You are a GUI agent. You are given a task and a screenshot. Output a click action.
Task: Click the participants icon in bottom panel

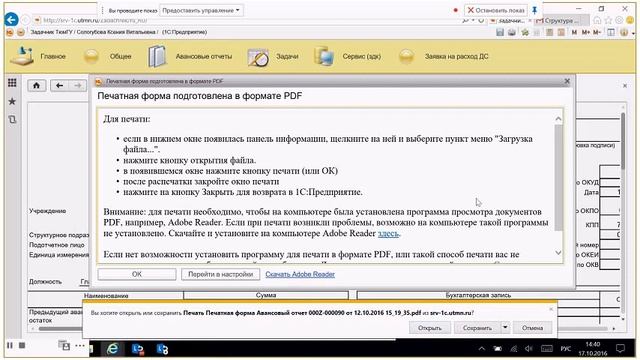(64, 345)
